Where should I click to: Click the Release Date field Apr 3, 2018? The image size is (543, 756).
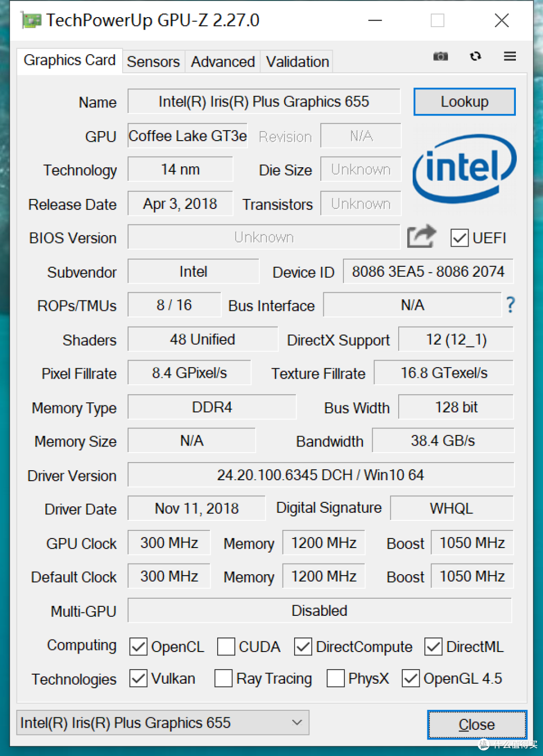point(180,203)
